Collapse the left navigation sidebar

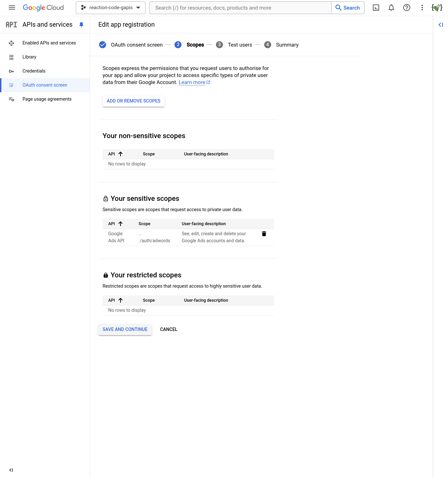click(x=11, y=470)
